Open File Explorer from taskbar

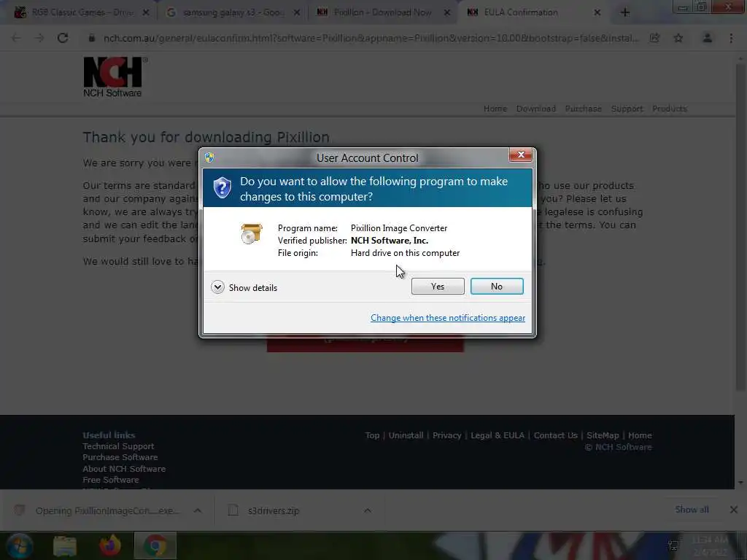click(x=65, y=545)
